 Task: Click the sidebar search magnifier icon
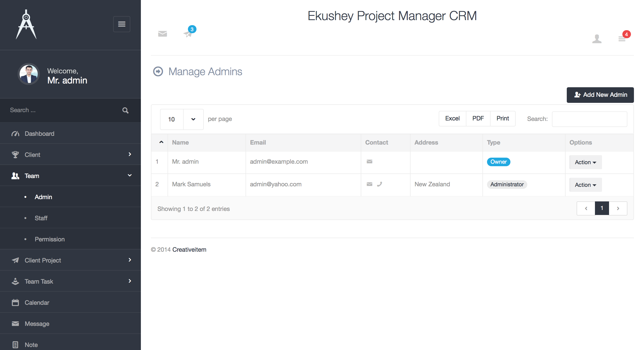click(x=125, y=110)
